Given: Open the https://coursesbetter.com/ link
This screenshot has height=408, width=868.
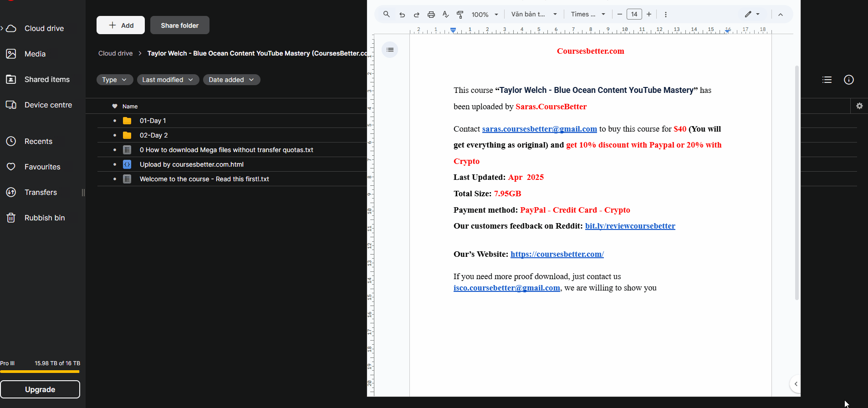Looking at the screenshot, I should tap(557, 254).
